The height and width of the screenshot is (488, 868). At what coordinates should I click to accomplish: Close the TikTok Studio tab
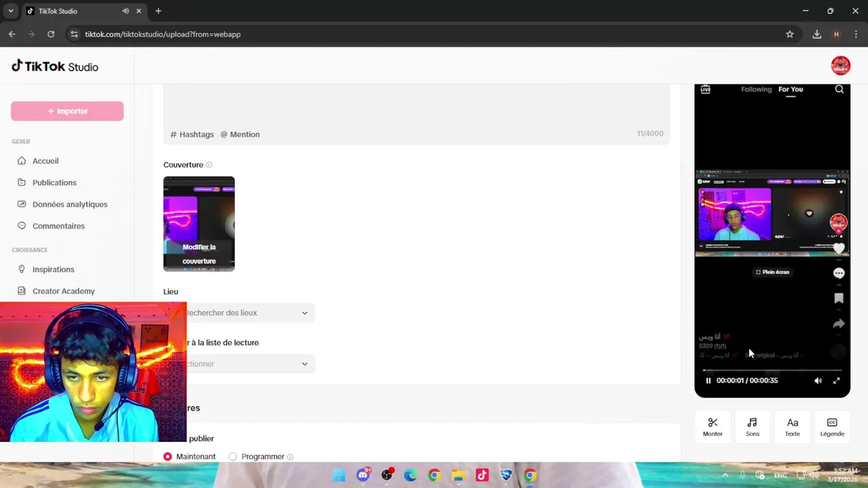pos(140,11)
